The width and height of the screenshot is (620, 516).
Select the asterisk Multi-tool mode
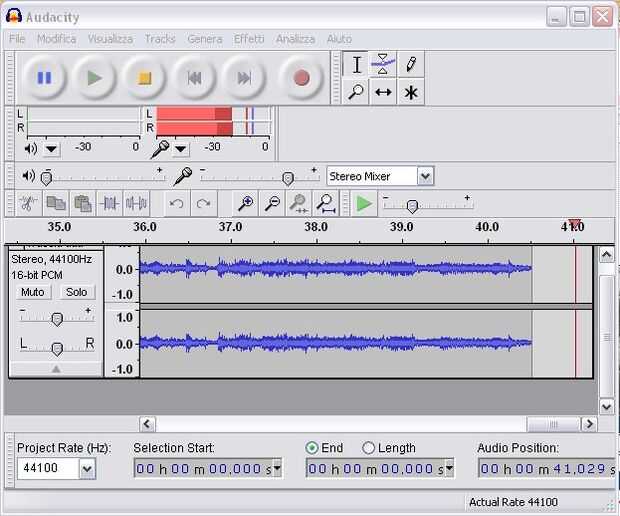(411, 92)
